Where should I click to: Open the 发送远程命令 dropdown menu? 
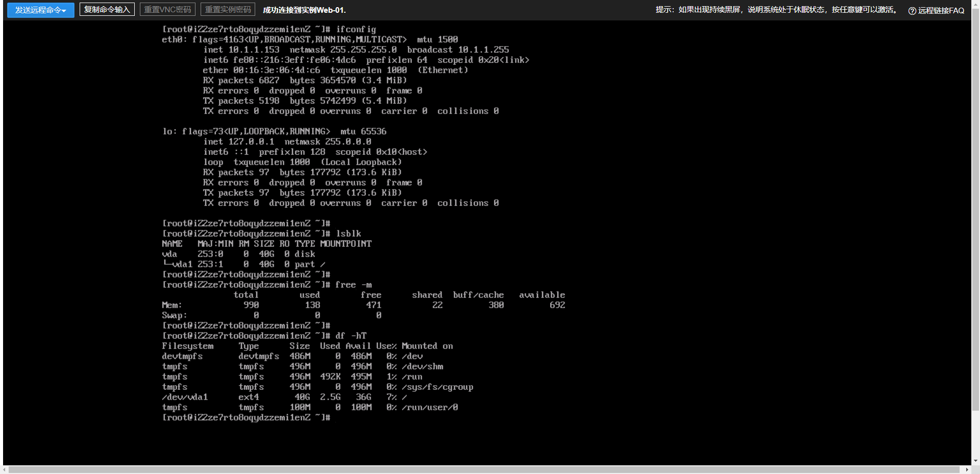pyautogui.click(x=40, y=10)
